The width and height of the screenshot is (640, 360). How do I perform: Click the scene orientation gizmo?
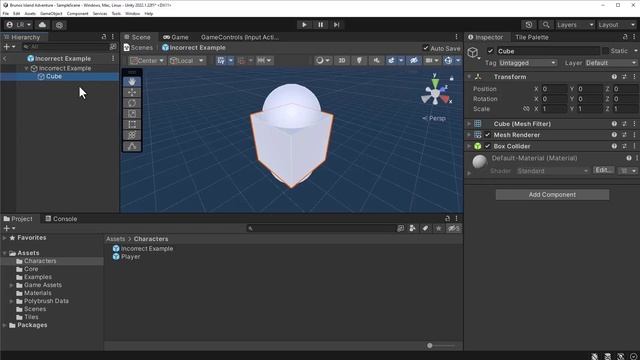pyautogui.click(x=436, y=92)
